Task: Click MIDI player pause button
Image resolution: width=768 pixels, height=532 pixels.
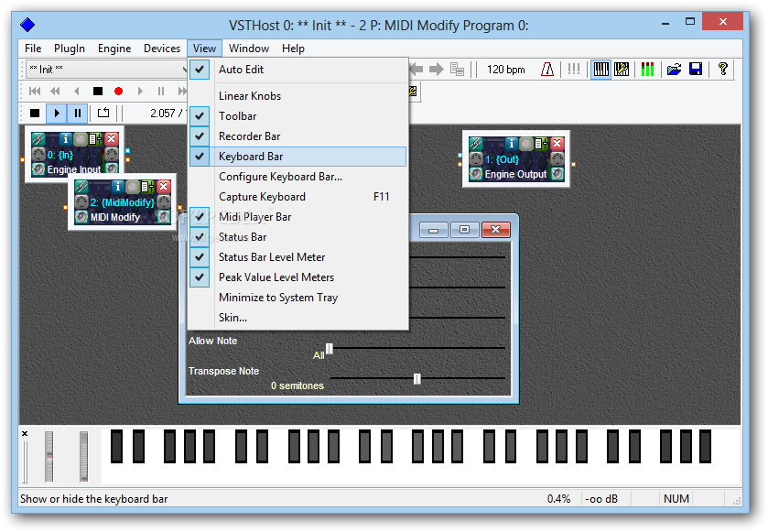Action: click(x=78, y=114)
